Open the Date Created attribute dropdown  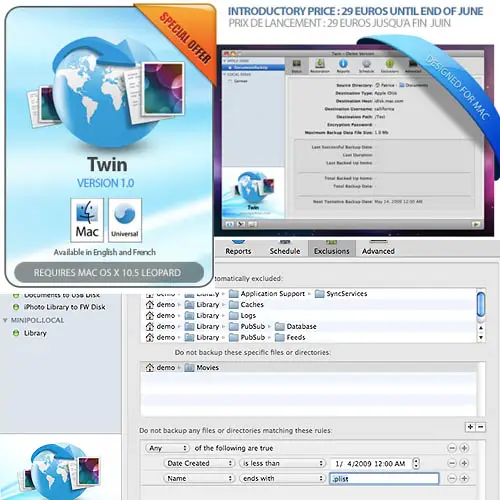coord(199,463)
